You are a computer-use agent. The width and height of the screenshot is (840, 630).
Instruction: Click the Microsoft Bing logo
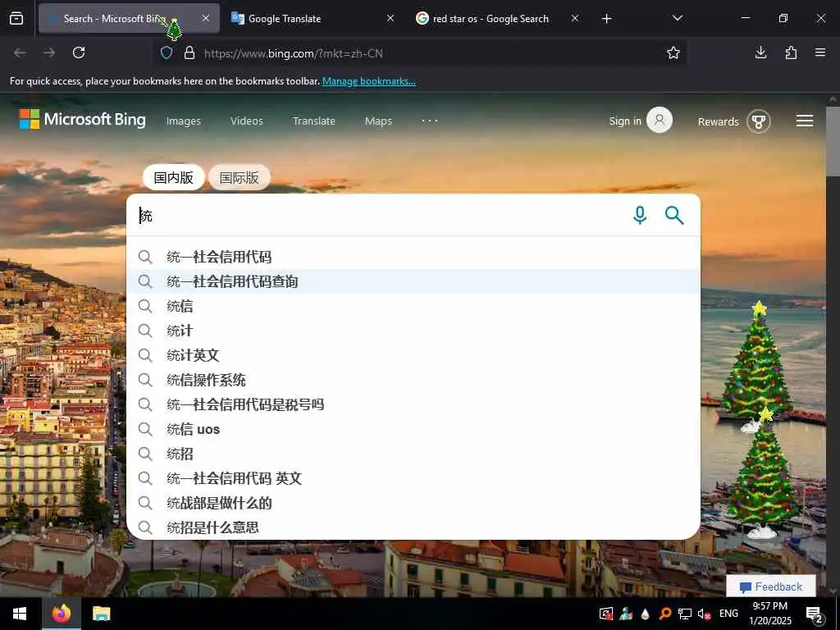click(x=83, y=120)
